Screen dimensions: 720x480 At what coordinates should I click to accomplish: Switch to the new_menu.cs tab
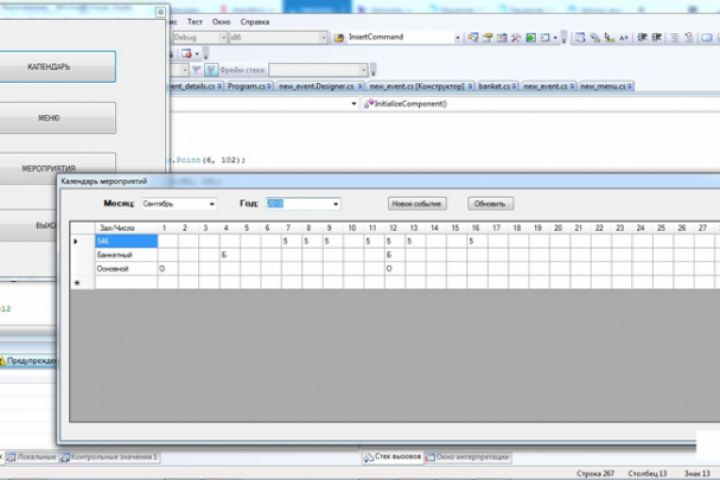tap(606, 86)
